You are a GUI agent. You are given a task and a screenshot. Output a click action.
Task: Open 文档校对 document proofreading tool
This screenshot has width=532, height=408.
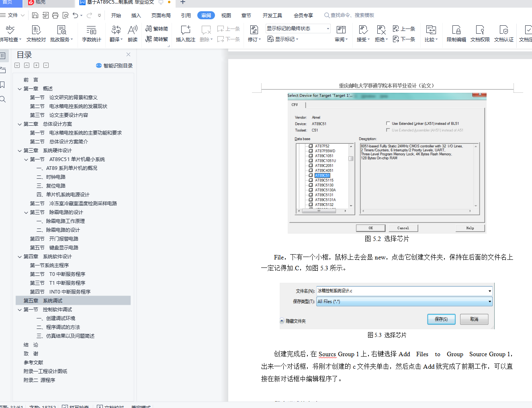coord(36,34)
